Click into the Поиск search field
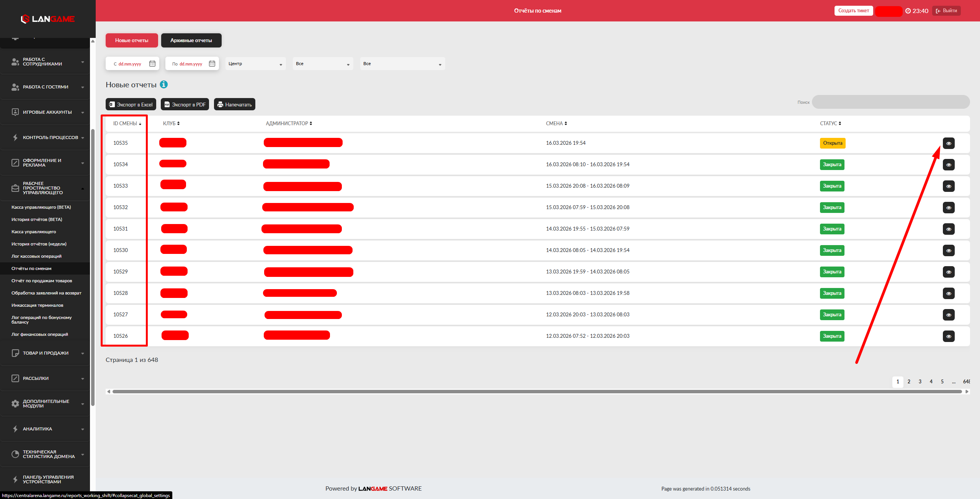 coord(890,102)
